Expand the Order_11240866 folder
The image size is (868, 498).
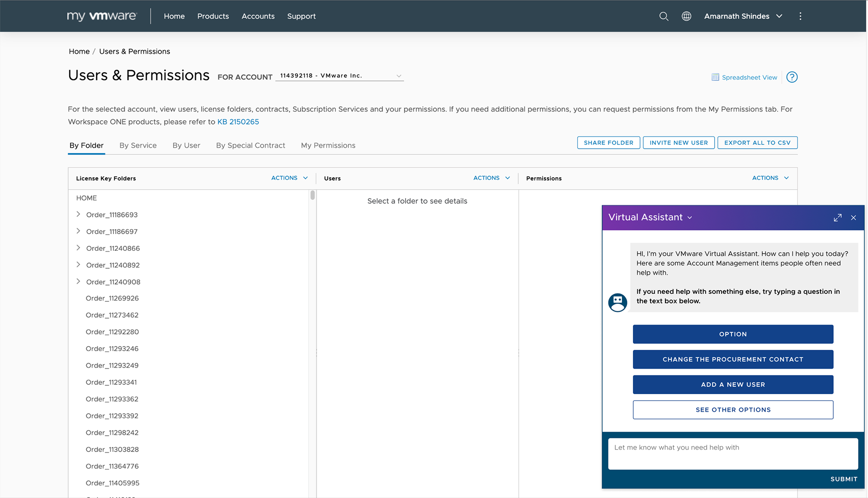[78, 248]
